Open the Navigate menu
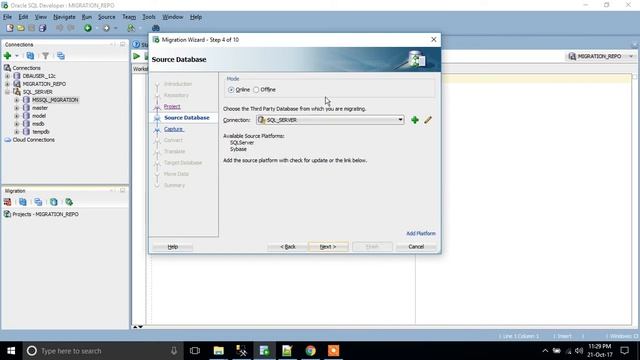The image size is (640, 360). click(x=64, y=17)
